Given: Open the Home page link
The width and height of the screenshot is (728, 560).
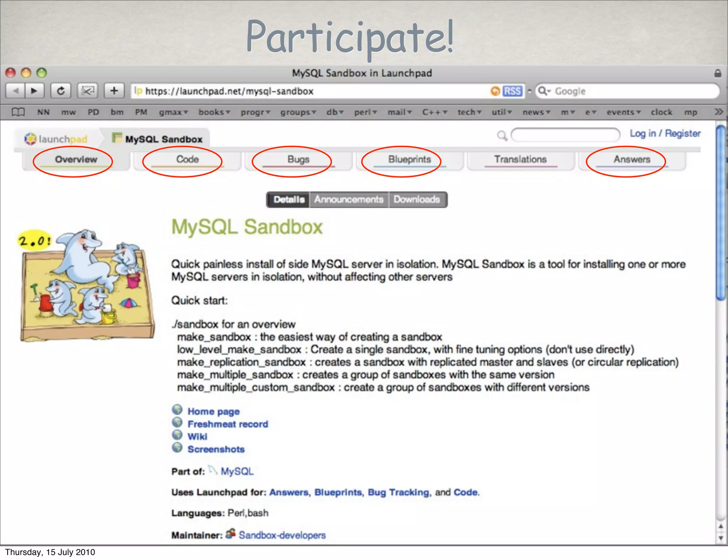Looking at the screenshot, I should 214,411.
